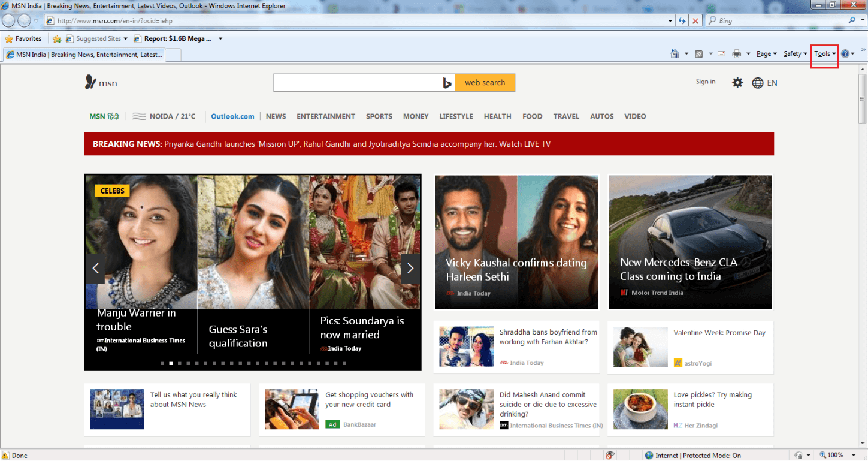868x461 pixels.
Task: Select the NEWS navigation item
Action: pyautogui.click(x=276, y=116)
